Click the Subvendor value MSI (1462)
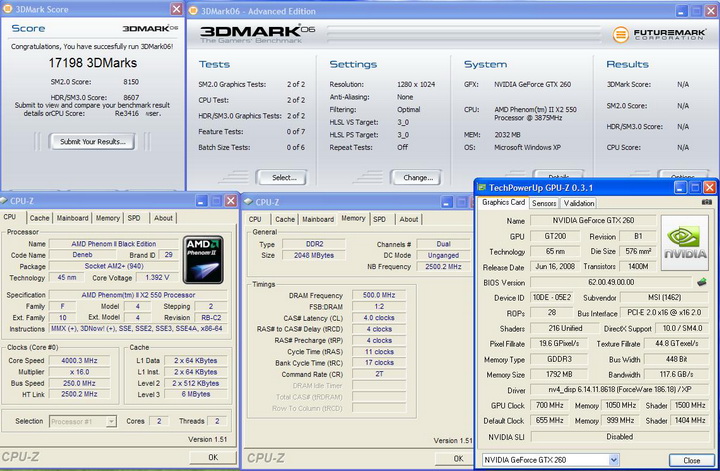This screenshot has width=720, height=471. (664, 297)
